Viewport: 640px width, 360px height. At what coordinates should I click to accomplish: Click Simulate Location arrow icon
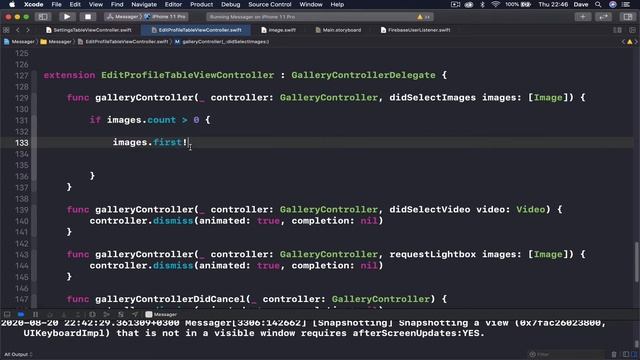pos(135,314)
